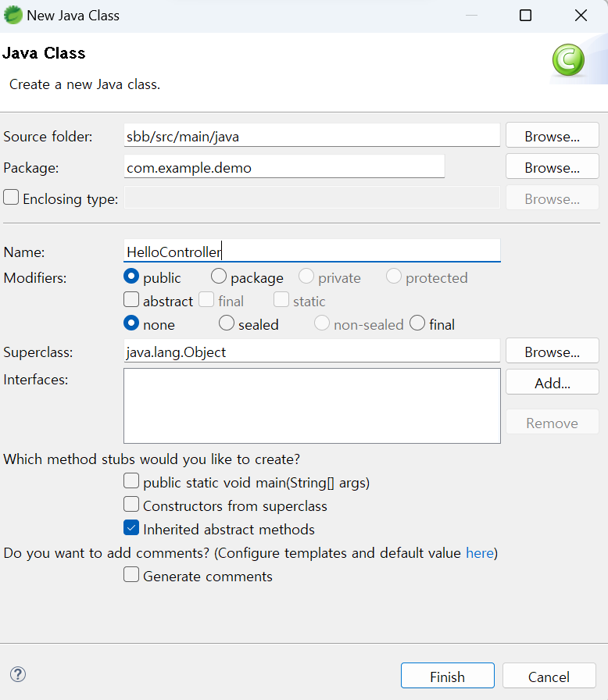Close the New Java Class dialog
This screenshot has width=608, height=700.
point(581,16)
